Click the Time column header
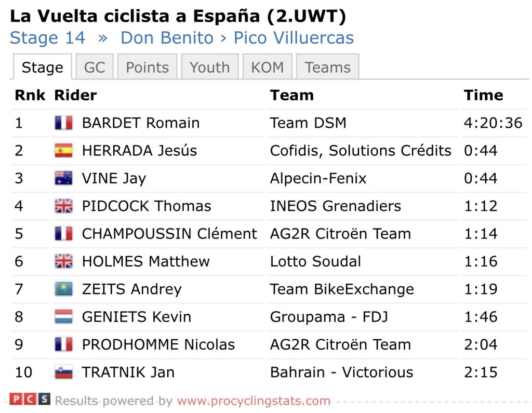 click(x=483, y=96)
